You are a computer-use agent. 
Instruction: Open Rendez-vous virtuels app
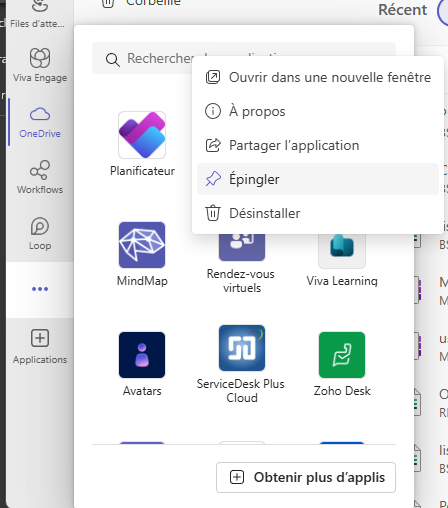click(241, 263)
